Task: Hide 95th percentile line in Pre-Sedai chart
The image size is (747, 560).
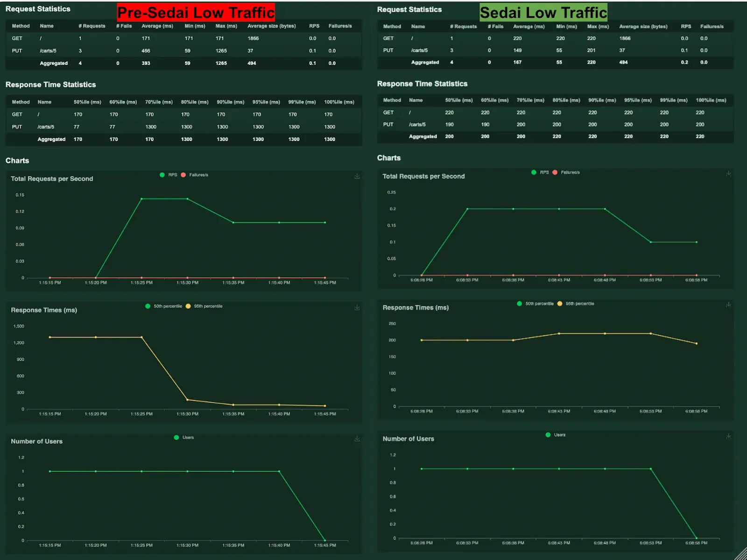Action: pyautogui.click(x=204, y=306)
